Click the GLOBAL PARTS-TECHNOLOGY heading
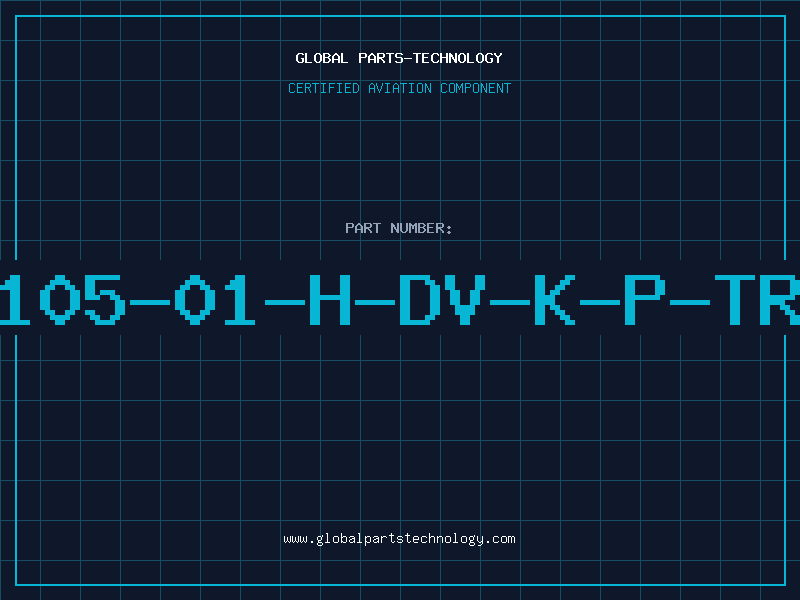This screenshot has width=800, height=600. click(399, 58)
